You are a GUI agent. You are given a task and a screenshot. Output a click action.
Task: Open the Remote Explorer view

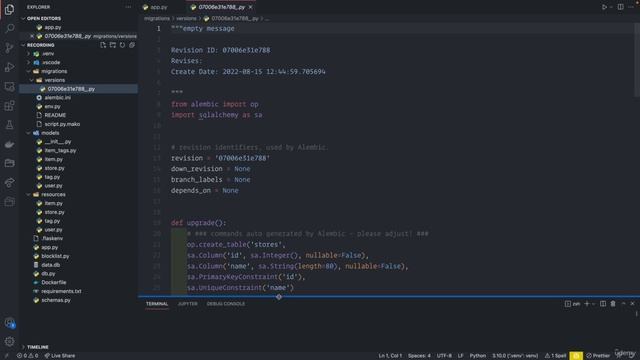pyautogui.click(x=9, y=87)
